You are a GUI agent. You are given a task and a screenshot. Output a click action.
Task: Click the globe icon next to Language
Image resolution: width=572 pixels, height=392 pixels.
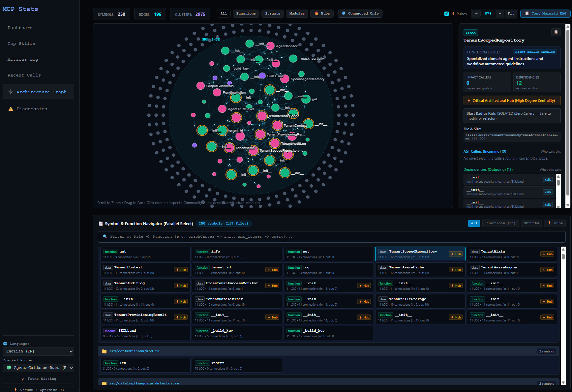click(5, 344)
